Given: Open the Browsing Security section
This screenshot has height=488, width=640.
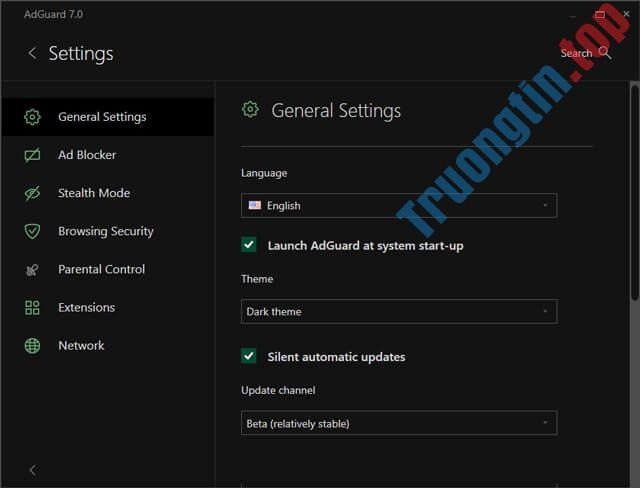Looking at the screenshot, I should [108, 231].
